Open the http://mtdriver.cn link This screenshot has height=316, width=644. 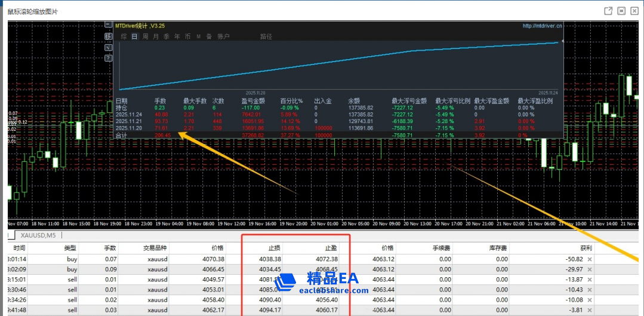click(541, 26)
